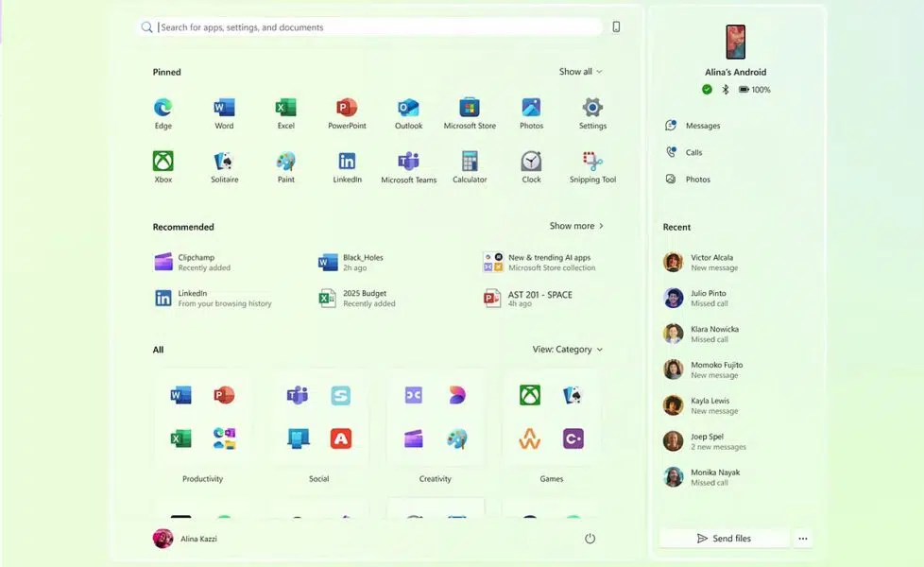Open the pinned Paint app
The width and height of the screenshot is (924, 567).
[286, 167]
